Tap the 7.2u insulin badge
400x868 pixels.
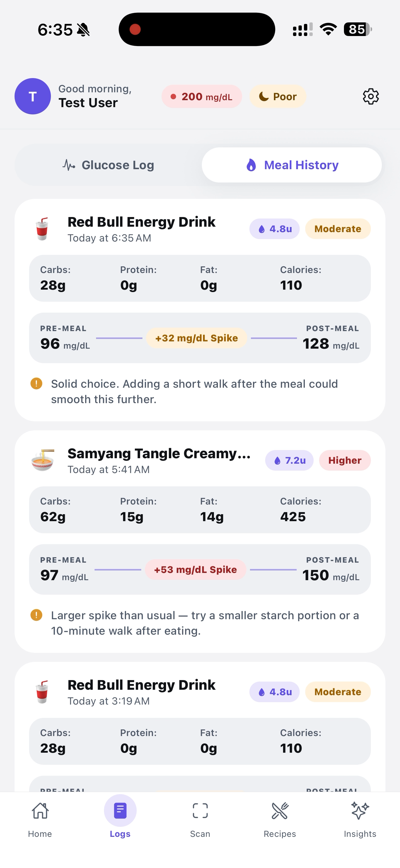289,460
